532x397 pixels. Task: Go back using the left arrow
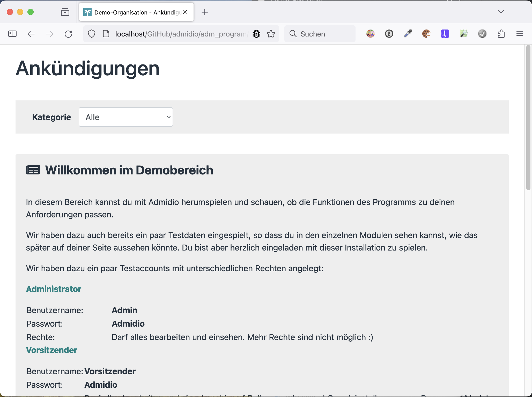click(x=31, y=34)
